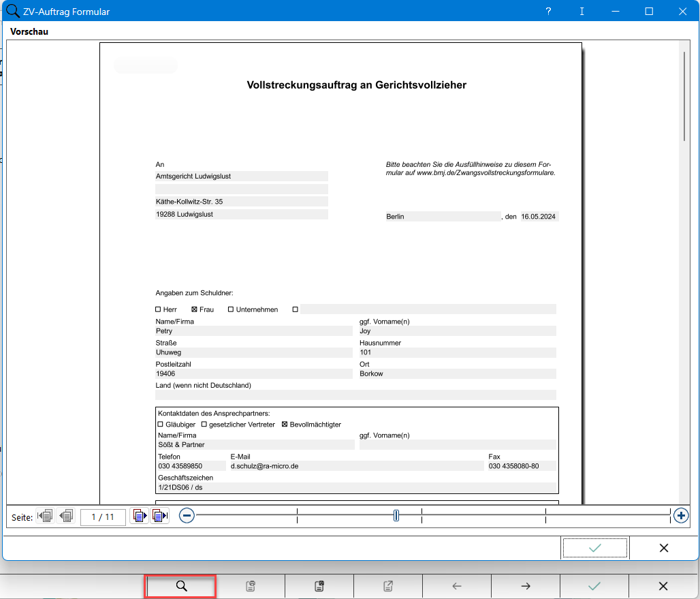The width and height of the screenshot is (700, 599).
Task: Check the Herr checkbox
Action: click(159, 309)
